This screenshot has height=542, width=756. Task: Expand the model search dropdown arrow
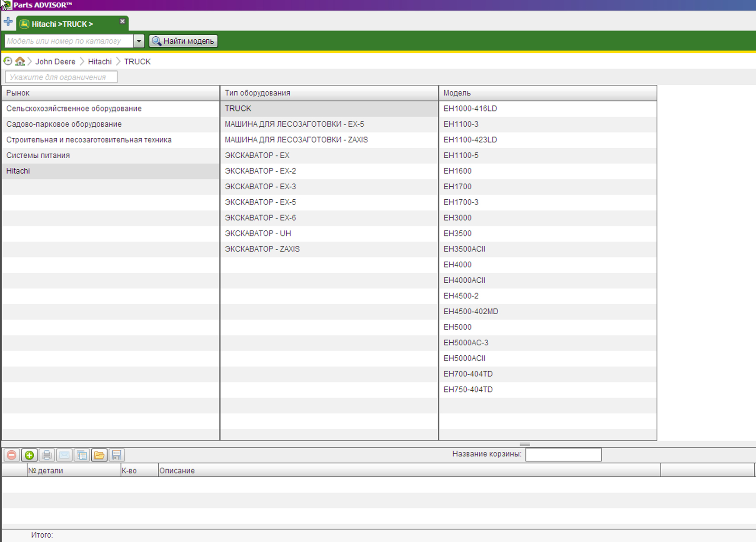coord(139,41)
